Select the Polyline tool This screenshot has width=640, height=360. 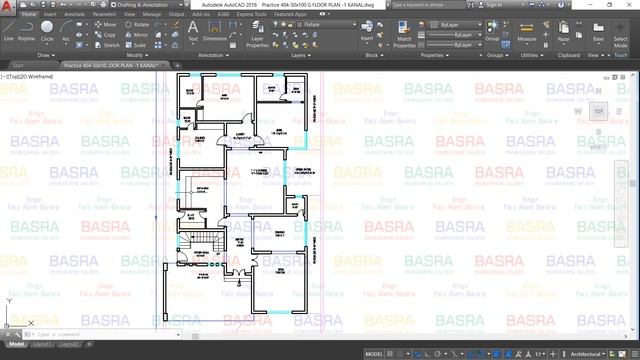point(26,31)
